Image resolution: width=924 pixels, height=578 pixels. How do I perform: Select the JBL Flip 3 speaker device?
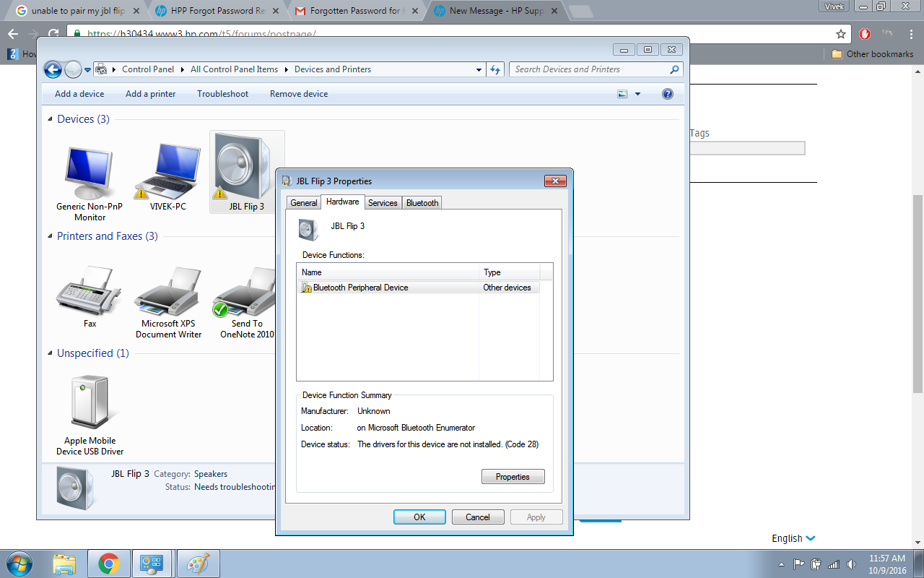pyautogui.click(x=247, y=172)
